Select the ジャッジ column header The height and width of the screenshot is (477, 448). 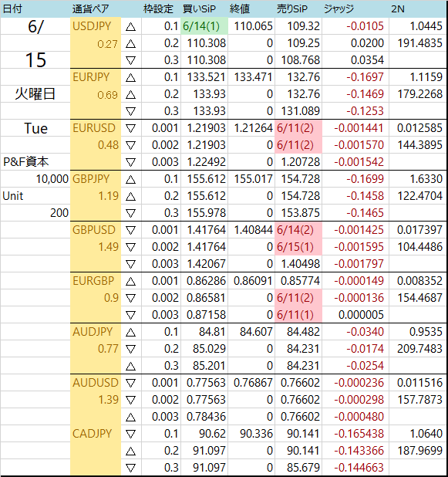coord(339,8)
